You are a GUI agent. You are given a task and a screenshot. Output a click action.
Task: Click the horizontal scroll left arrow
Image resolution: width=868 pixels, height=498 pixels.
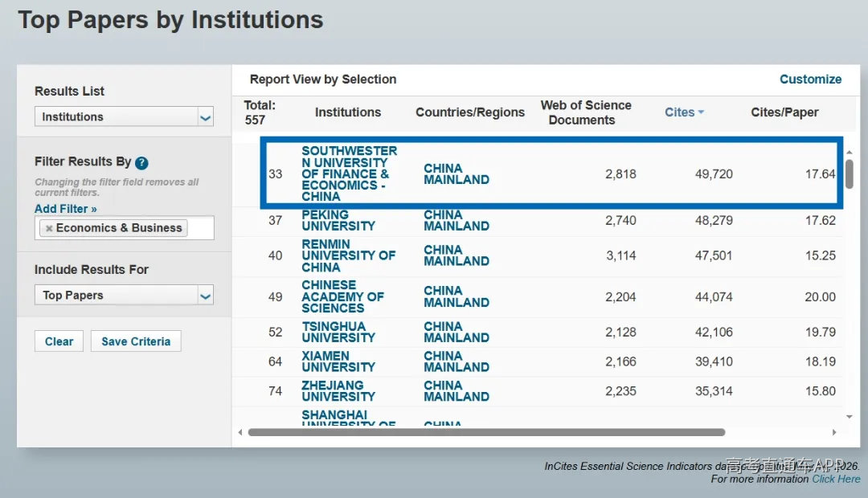coord(240,432)
